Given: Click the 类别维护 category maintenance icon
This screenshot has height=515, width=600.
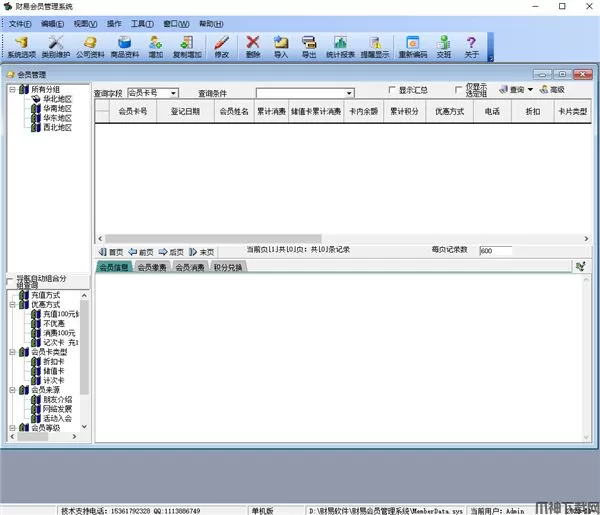Looking at the screenshot, I should 56,45.
